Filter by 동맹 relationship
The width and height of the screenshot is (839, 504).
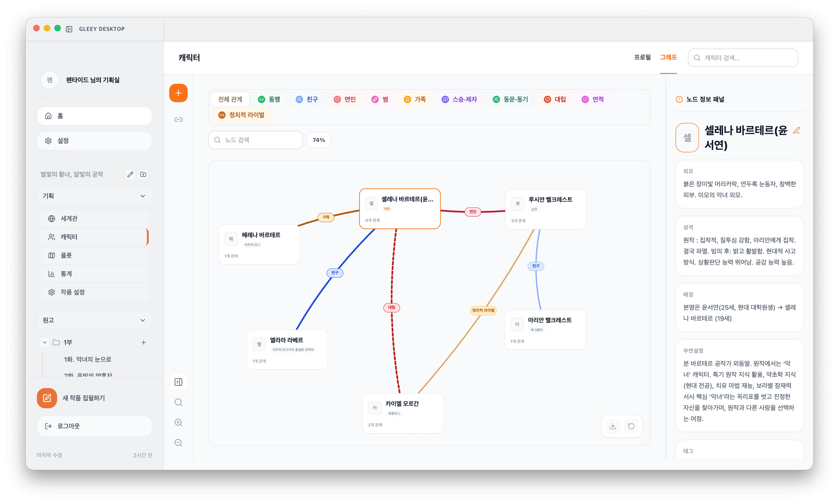click(x=269, y=99)
